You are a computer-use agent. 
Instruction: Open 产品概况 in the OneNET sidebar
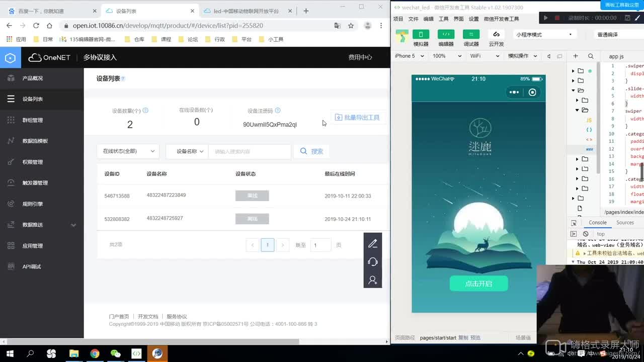[32, 78]
